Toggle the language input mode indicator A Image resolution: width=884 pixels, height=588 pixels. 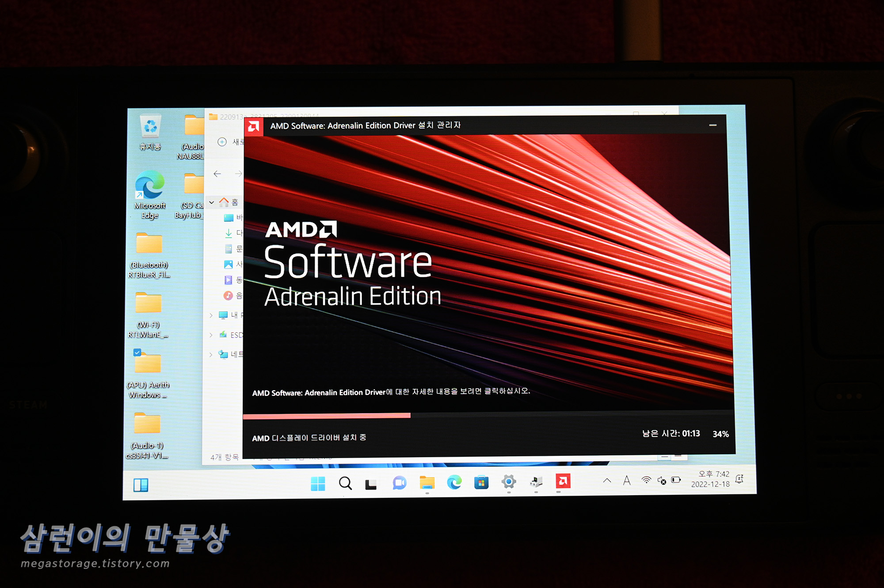pyautogui.click(x=627, y=481)
